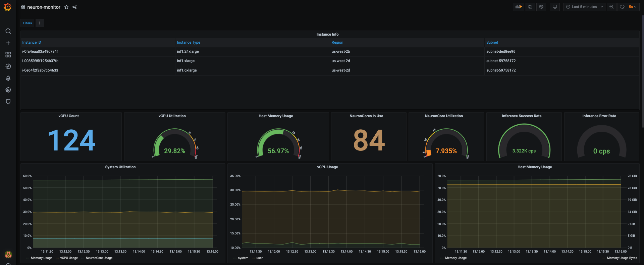Click the user avatar in sidebar
Screen dimensions: 644x265
click(8, 255)
